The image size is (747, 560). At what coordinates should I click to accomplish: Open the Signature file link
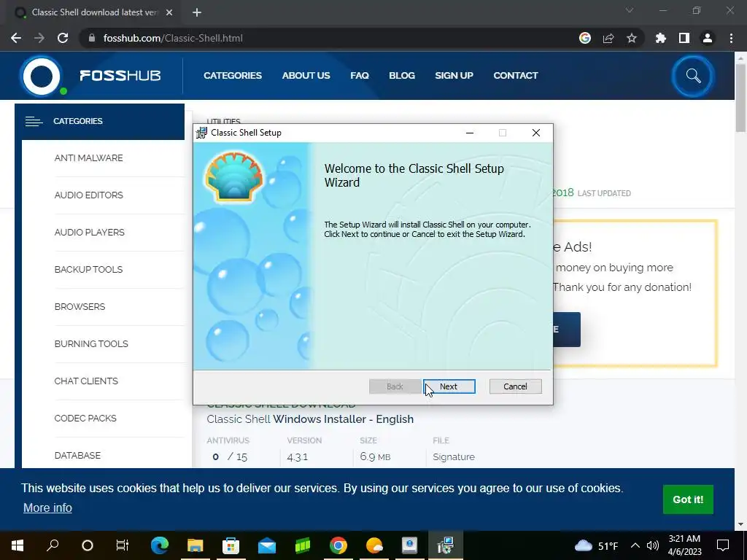(x=454, y=456)
